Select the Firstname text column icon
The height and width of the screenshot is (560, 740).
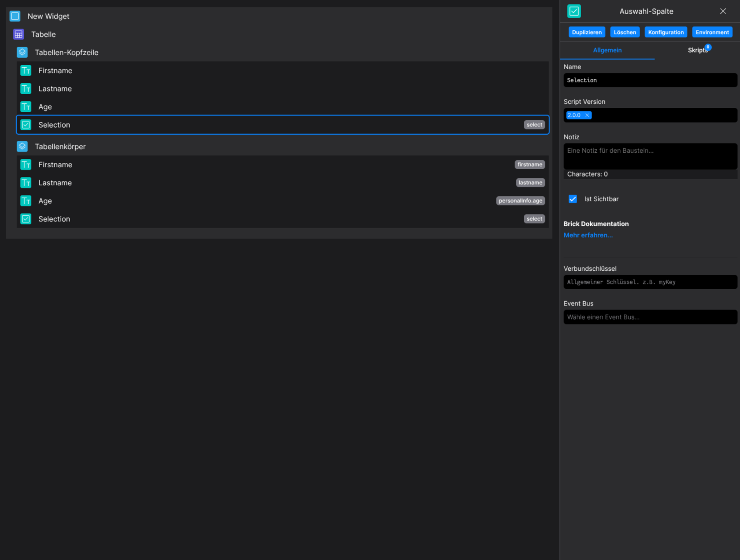26,70
